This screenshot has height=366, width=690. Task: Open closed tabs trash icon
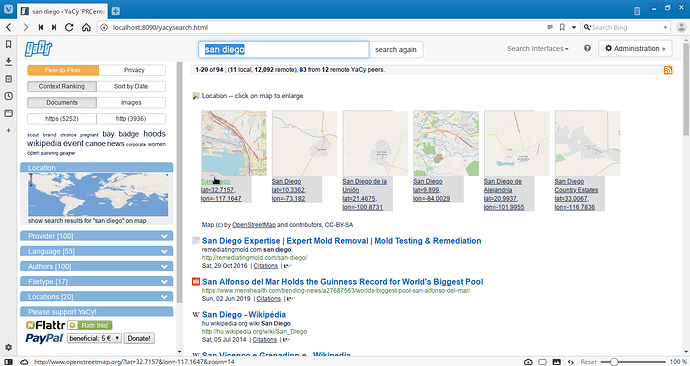[x=637, y=11]
